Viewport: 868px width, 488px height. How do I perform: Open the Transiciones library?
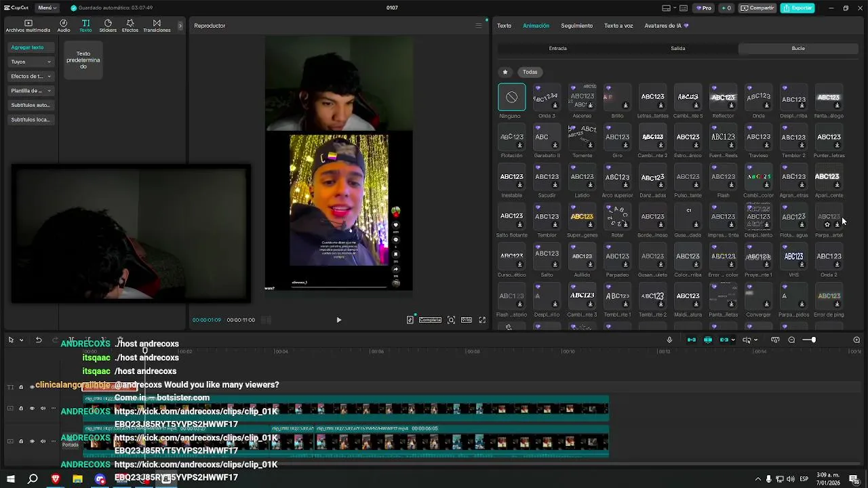157,26
